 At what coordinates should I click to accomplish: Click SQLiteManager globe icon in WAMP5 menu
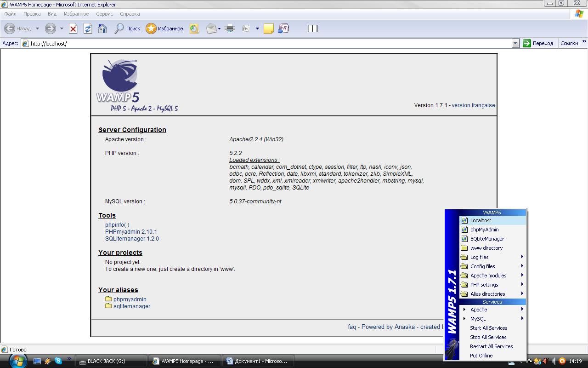click(x=464, y=239)
